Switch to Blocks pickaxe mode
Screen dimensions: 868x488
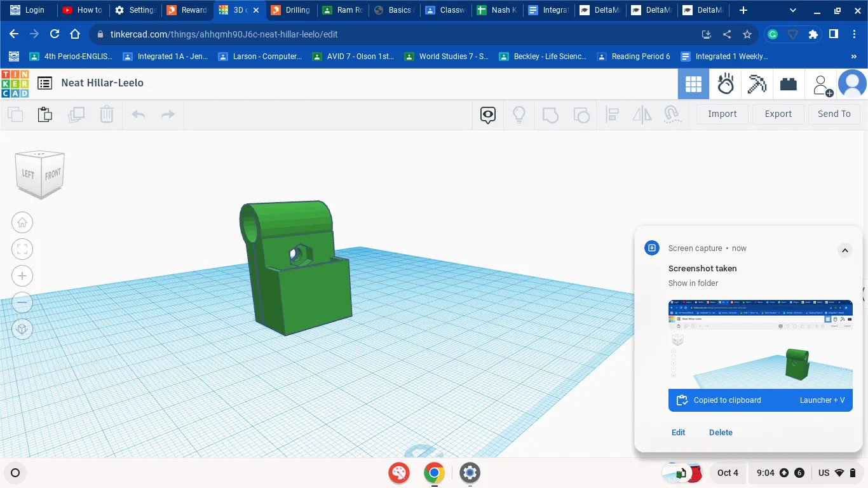(757, 84)
